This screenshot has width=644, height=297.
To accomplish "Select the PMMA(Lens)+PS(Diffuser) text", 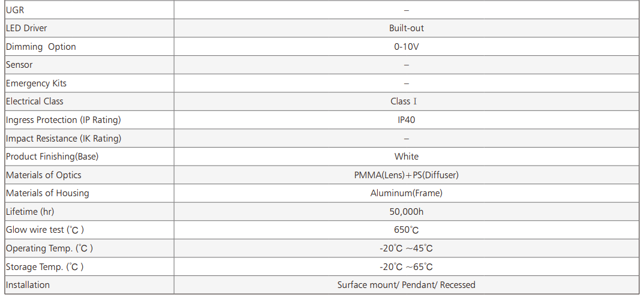I will (406, 175).
